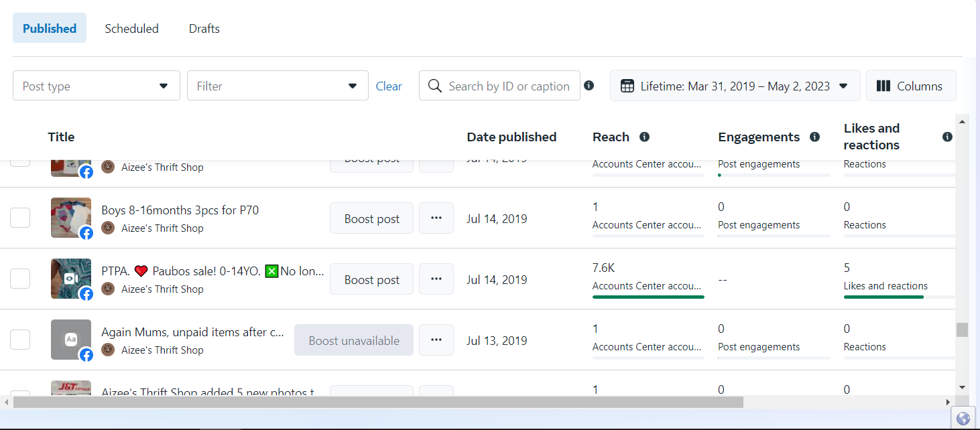Switch to the Scheduled tab
The image size is (980, 430).
[131, 28]
